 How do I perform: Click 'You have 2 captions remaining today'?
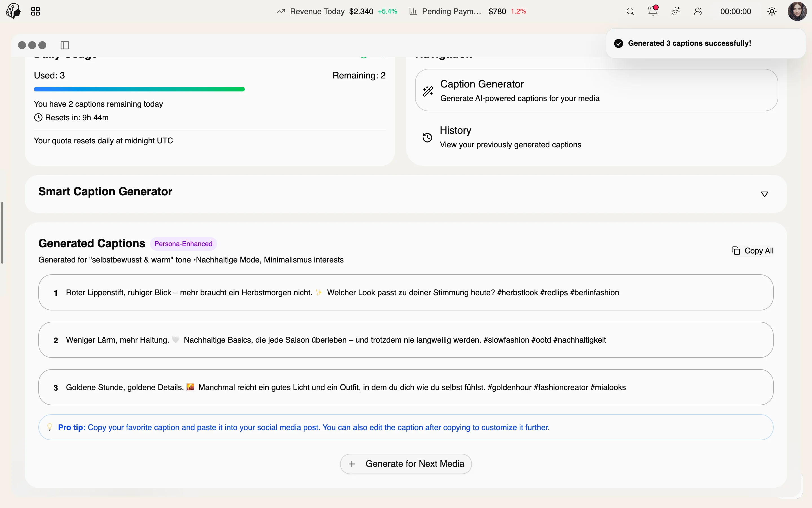tap(98, 104)
